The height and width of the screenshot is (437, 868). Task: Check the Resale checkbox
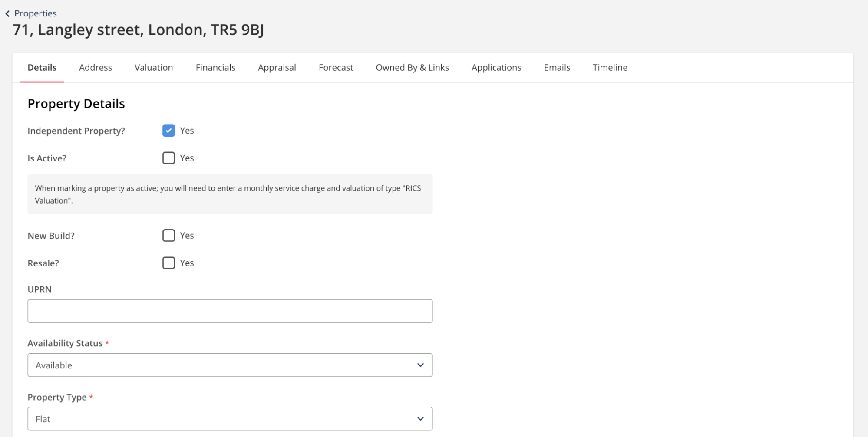point(168,263)
